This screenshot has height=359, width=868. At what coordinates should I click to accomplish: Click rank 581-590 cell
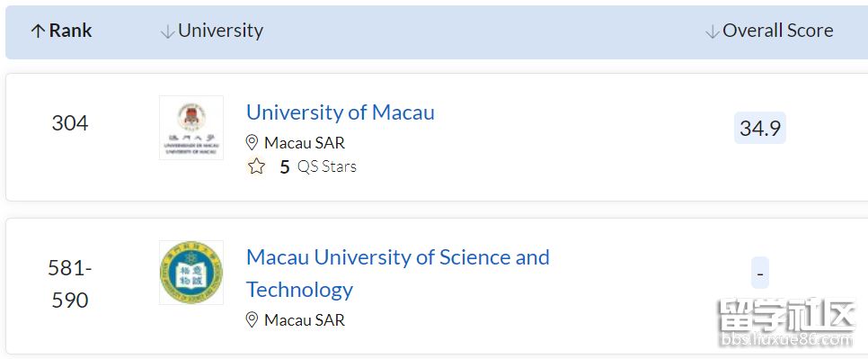(70, 284)
